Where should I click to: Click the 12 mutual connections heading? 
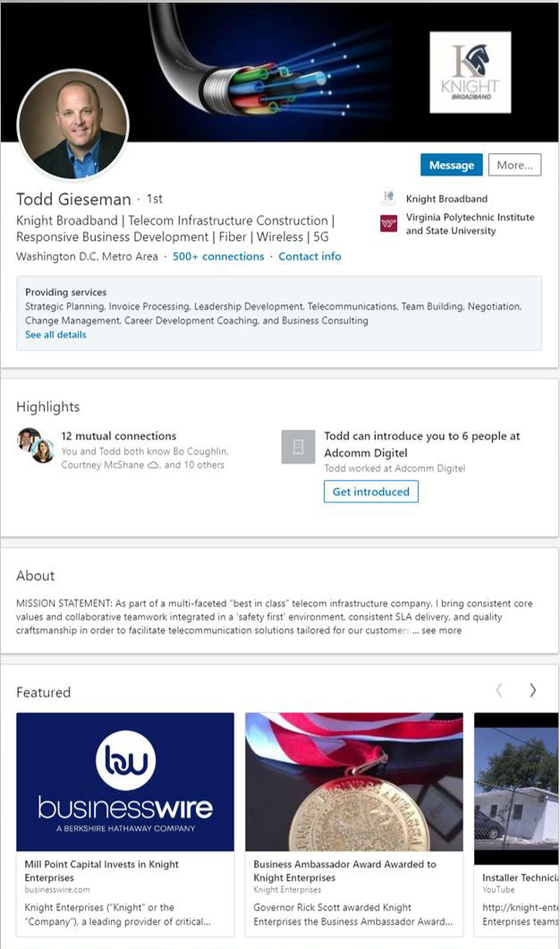point(119,436)
